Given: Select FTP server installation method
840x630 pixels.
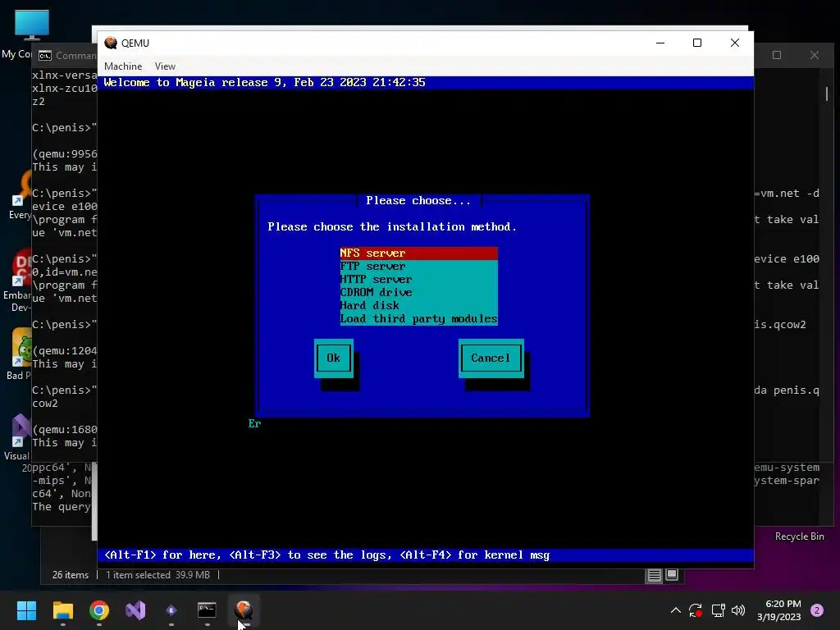Looking at the screenshot, I should click(419, 267).
